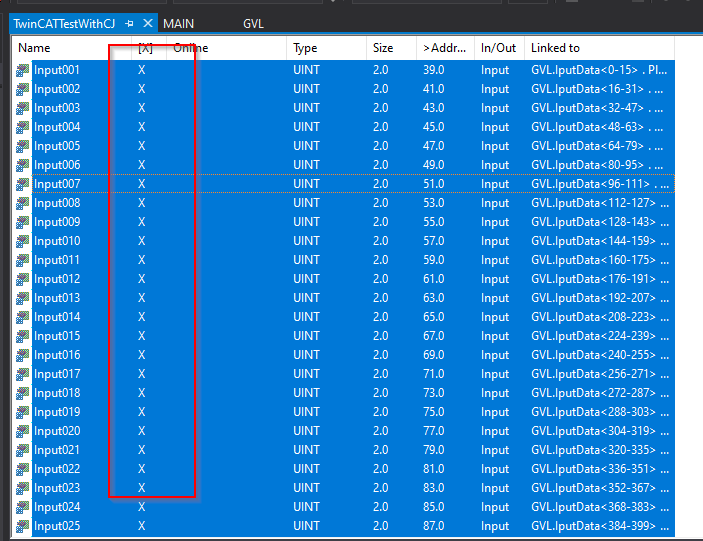This screenshot has width=703, height=541.
Task: Click the variable icon beside Input009
Action: [x=22, y=222]
